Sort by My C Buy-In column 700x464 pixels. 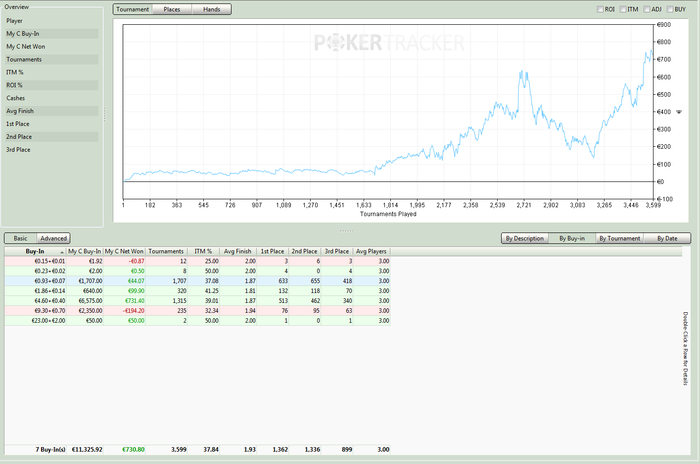(85, 251)
